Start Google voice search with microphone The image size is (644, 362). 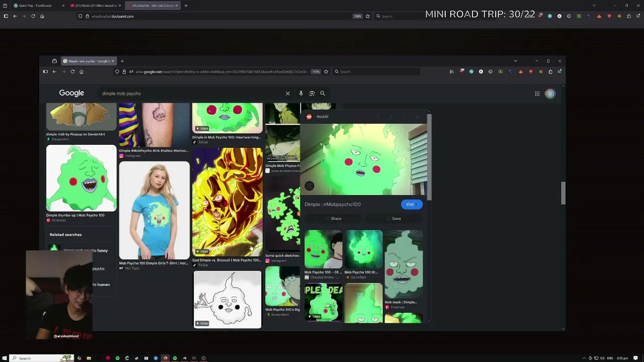click(301, 94)
